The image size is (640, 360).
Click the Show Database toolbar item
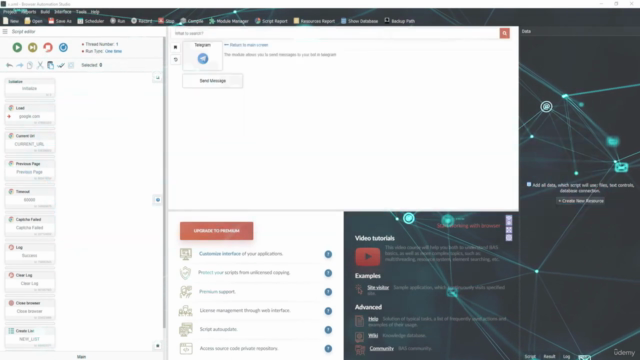click(x=359, y=21)
